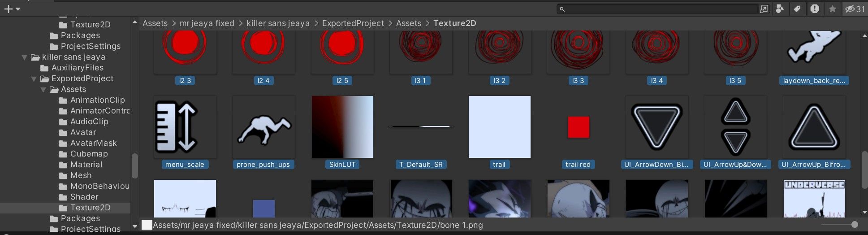Viewport: 868px width, 235px height.
Task: Select the 'l2 5' red circle texture
Action: (342, 52)
